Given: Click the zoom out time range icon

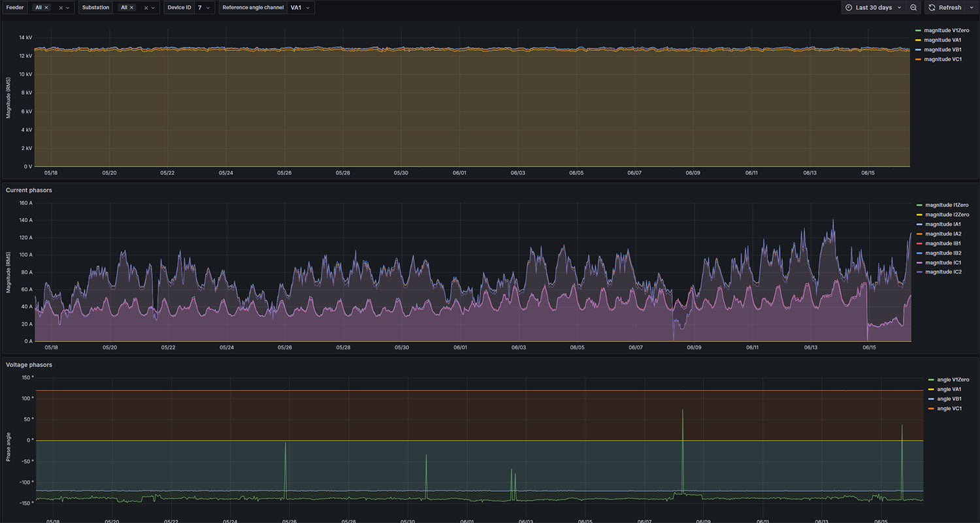Looking at the screenshot, I should pyautogui.click(x=913, y=8).
